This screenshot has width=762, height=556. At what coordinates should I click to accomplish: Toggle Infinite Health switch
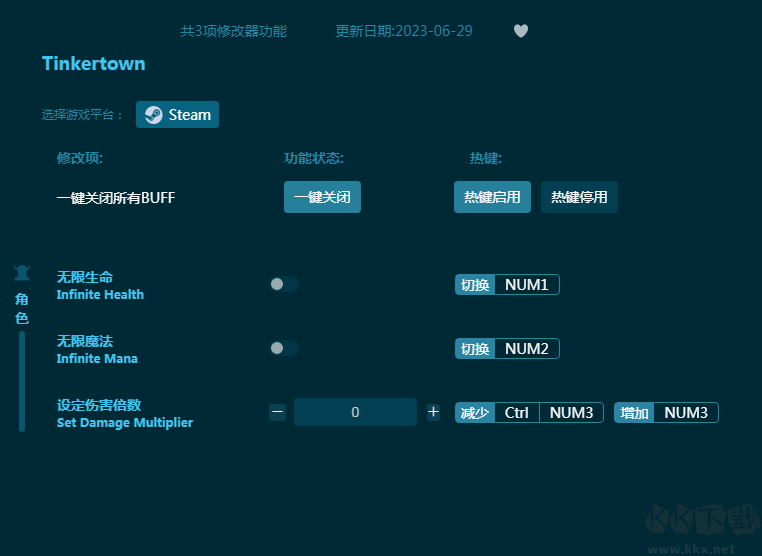click(284, 284)
